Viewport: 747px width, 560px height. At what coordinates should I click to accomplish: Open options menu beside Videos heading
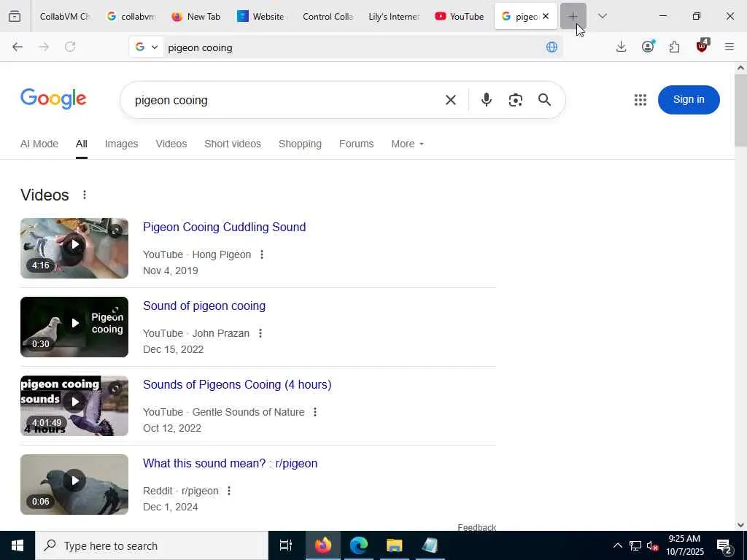point(85,195)
